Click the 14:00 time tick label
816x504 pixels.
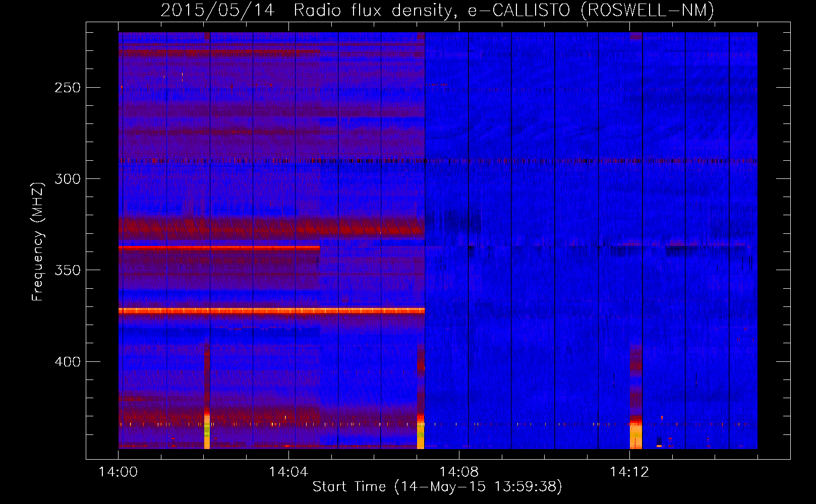click(118, 472)
